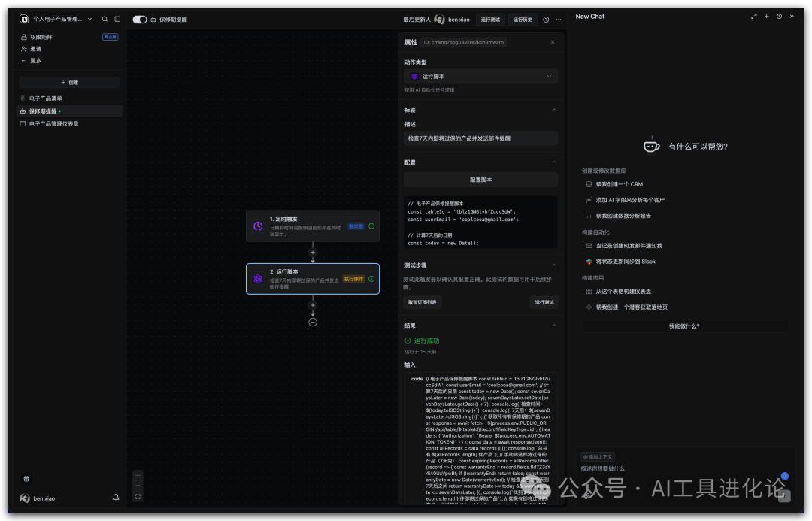Collapse the chat panel with the double-chevron icon
Viewport: 812px width, 521px height.
click(x=792, y=16)
